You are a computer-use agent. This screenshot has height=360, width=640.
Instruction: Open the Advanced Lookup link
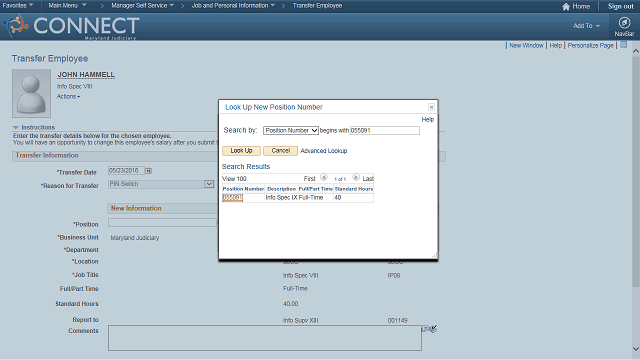coord(324,151)
